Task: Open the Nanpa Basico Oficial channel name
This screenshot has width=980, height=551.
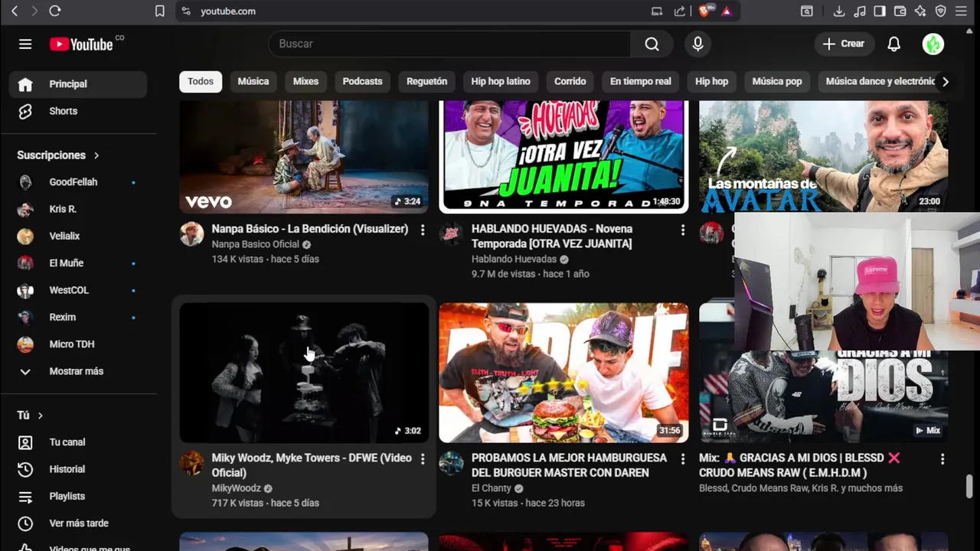Action: click(255, 244)
